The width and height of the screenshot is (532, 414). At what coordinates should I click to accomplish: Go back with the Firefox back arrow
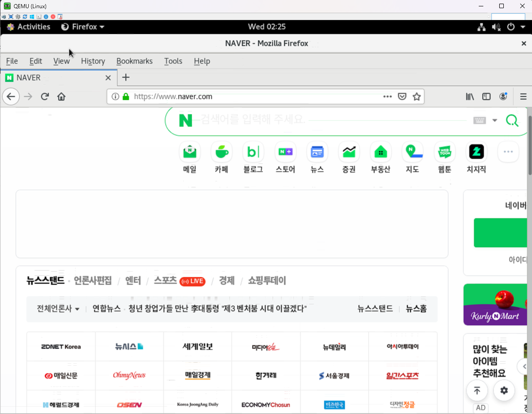(x=11, y=96)
